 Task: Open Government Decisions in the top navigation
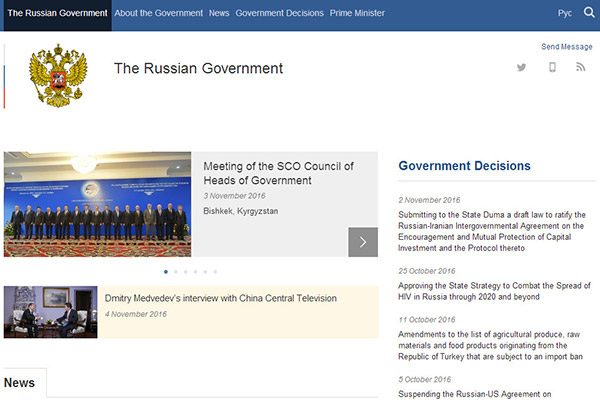279,13
